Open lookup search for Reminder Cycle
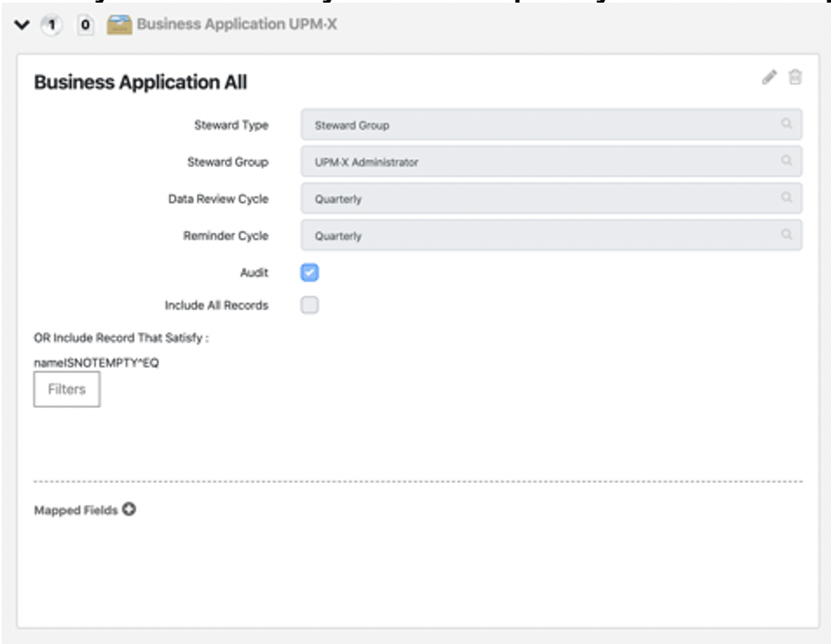The height and width of the screenshot is (644, 831). 786,234
